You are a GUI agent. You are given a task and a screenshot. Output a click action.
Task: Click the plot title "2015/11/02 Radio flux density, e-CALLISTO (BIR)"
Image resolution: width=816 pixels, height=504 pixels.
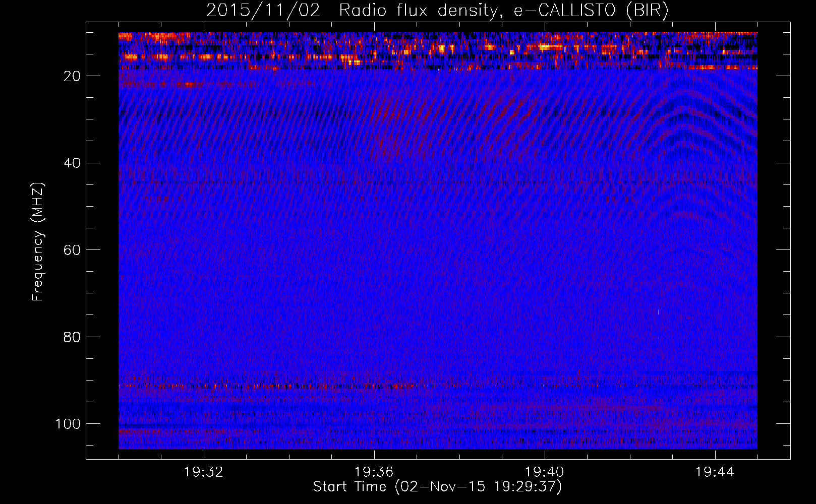point(437,10)
